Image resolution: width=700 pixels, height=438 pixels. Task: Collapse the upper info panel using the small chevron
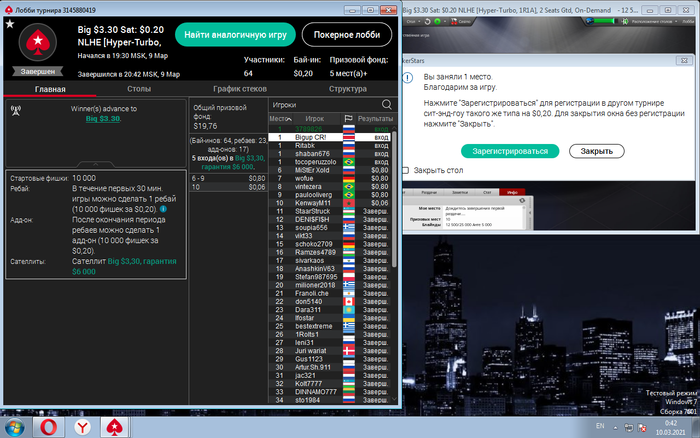(96, 164)
